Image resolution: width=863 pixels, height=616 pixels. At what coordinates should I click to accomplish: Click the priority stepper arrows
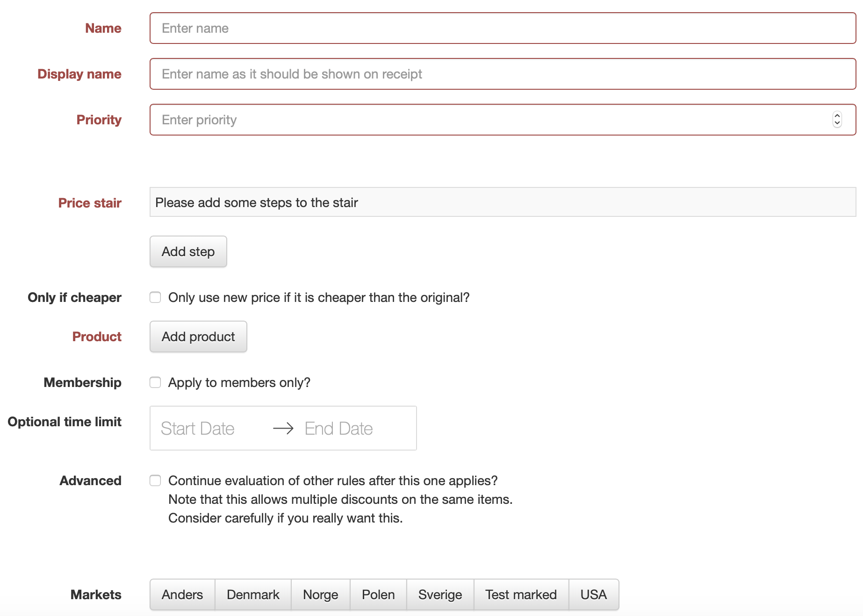837,120
